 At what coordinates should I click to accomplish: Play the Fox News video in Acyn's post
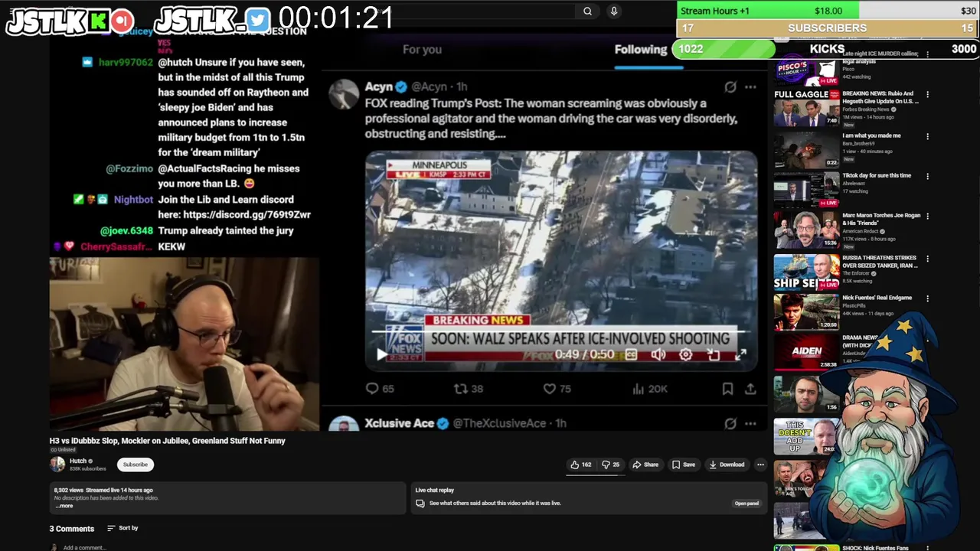tap(381, 354)
